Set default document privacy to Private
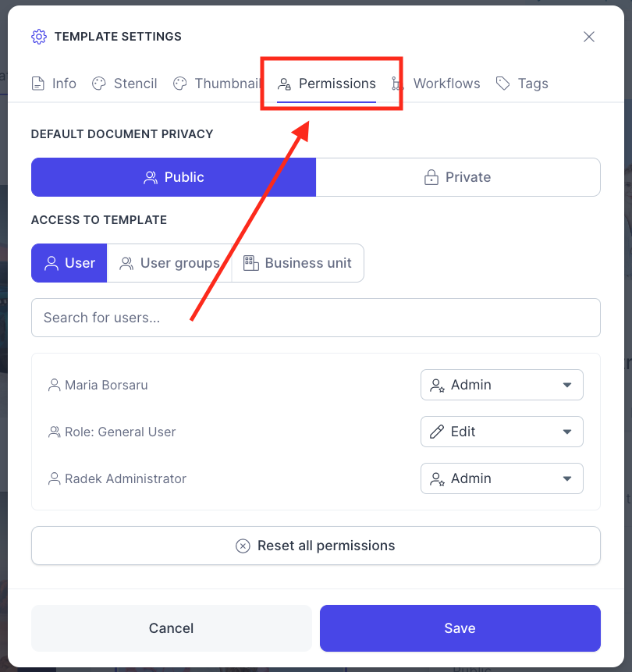Screen dimensions: 632x672 (x=458, y=177)
